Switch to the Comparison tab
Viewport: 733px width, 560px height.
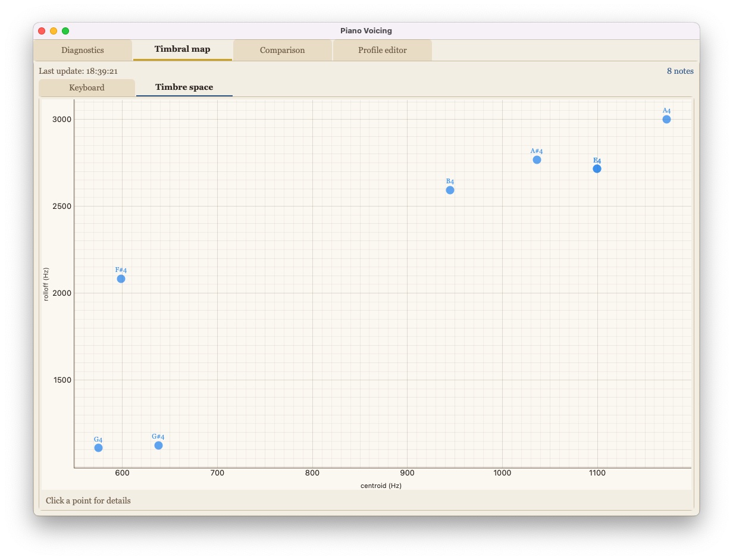click(x=282, y=50)
